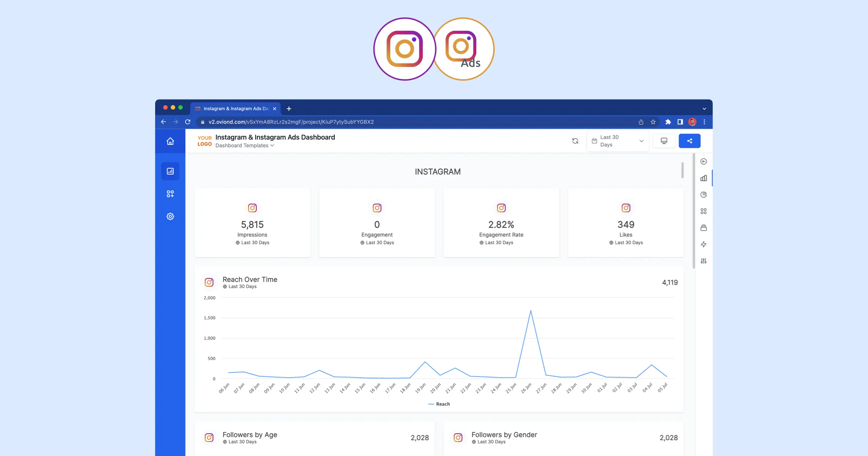Open the browser extensions puzzle icon
The width and height of the screenshot is (868, 456).
click(668, 122)
